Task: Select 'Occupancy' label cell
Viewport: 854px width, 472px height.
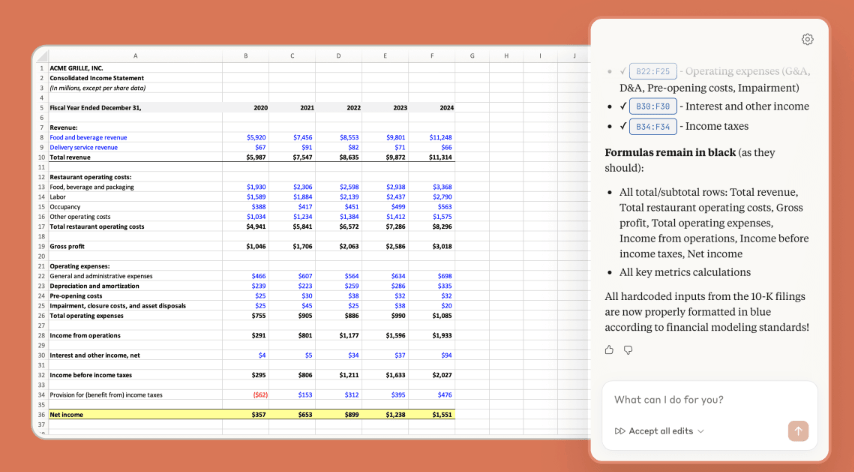Action: point(135,207)
